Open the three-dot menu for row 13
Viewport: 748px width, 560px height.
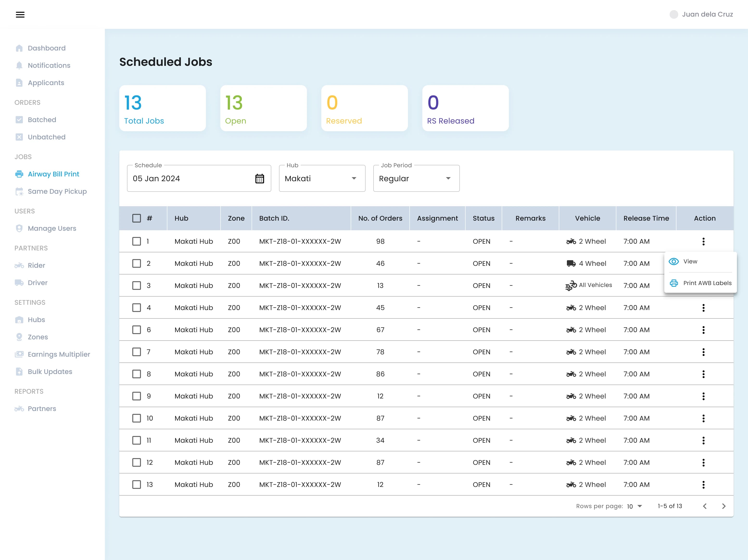(703, 484)
